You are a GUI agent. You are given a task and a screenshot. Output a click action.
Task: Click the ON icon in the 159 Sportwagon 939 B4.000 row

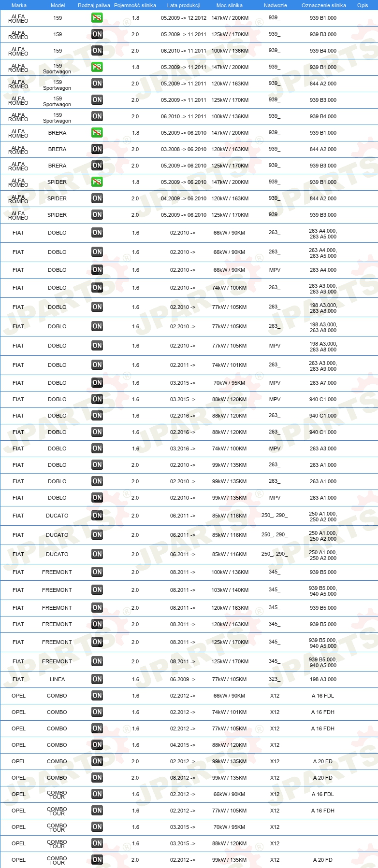[x=97, y=116]
